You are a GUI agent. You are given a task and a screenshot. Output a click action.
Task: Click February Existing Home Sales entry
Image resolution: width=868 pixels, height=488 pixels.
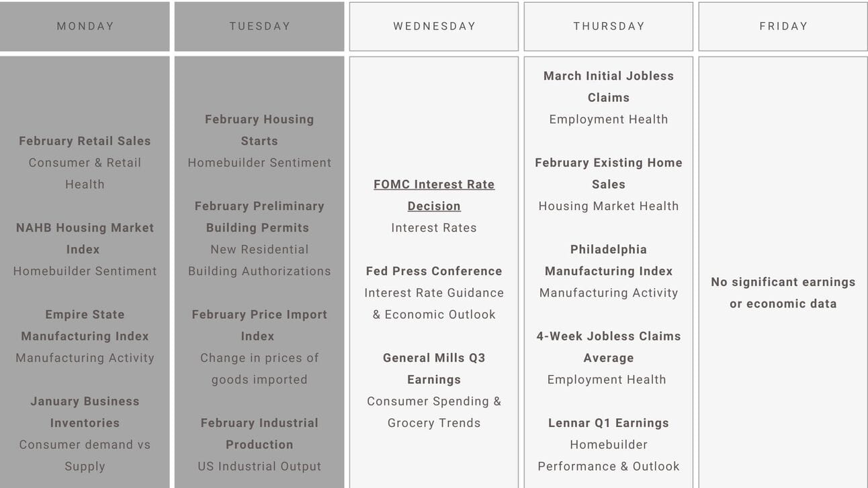[609, 173]
